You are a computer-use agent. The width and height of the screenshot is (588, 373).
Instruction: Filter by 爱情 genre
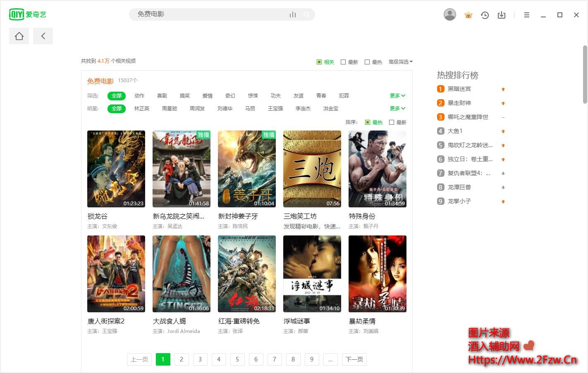(x=208, y=95)
